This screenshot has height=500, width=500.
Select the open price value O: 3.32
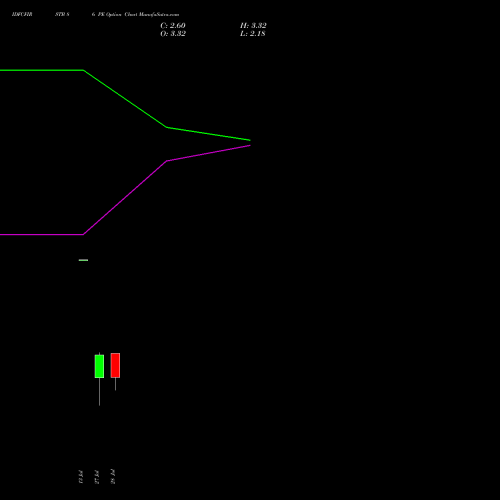point(173,34)
